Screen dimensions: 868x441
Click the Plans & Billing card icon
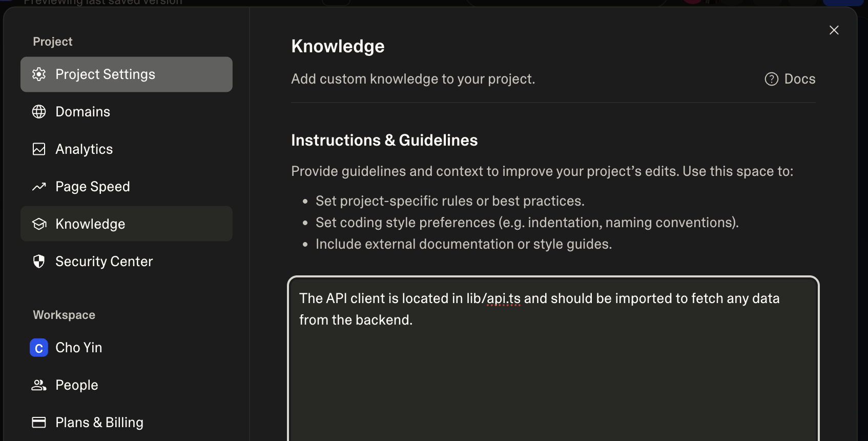39,422
